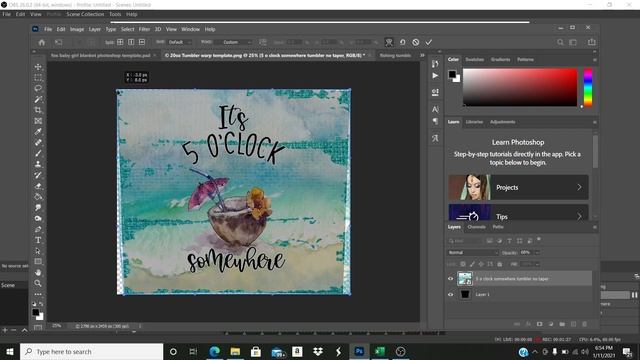This screenshot has height=360, width=640.
Task: Select the Eyedropper tool
Action: [x=38, y=131]
